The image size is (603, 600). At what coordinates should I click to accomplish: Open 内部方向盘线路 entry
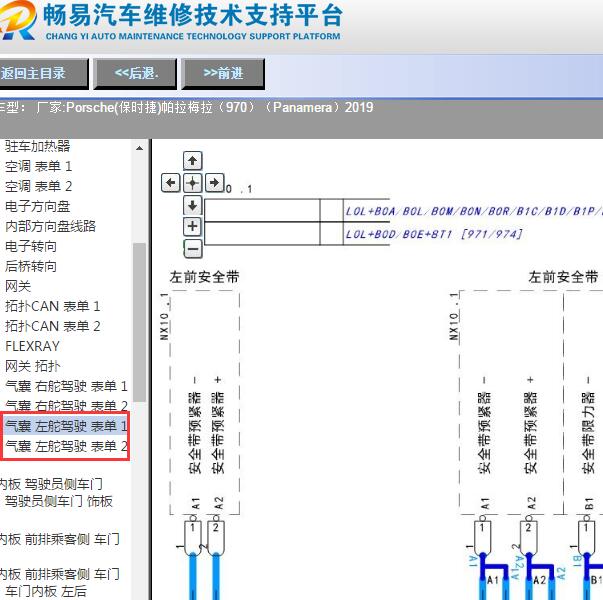50,226
